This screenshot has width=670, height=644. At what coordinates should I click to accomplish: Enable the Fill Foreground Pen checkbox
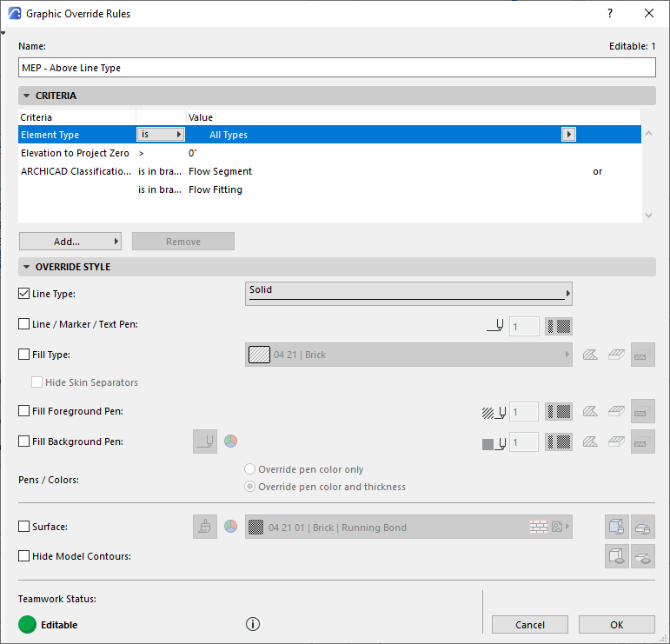click(24, 411)
